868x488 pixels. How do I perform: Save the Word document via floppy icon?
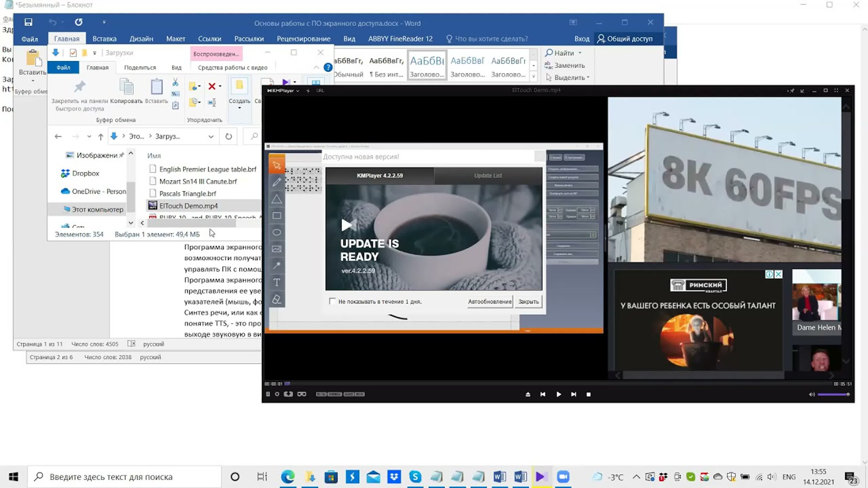click(28, 22)
